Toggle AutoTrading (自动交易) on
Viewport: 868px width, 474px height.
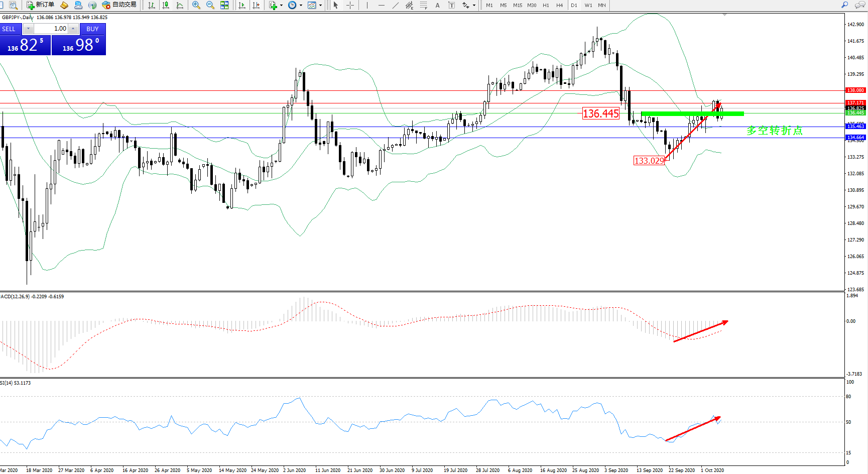119,5
